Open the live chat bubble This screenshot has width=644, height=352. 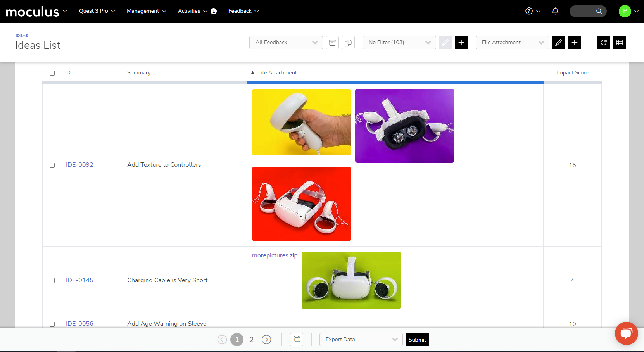[x=626, y=333]
